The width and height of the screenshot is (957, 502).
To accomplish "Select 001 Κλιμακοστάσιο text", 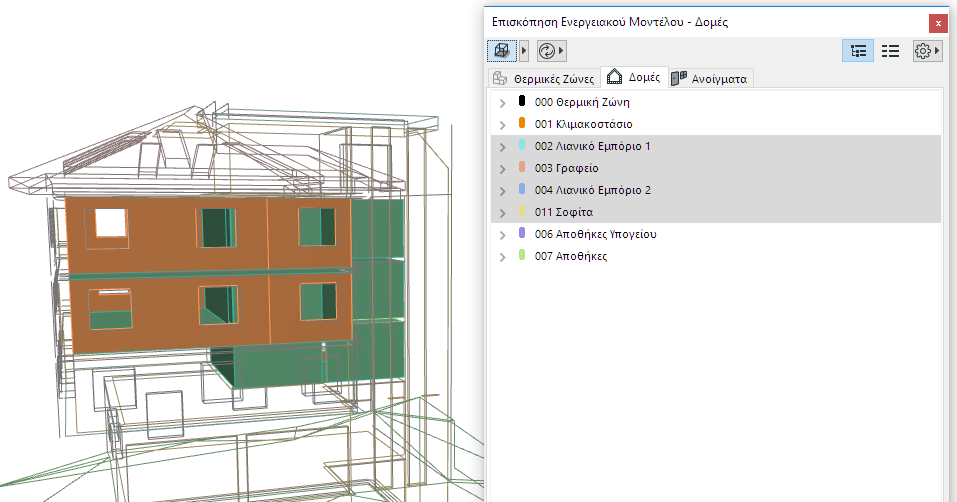I will 583,124.
